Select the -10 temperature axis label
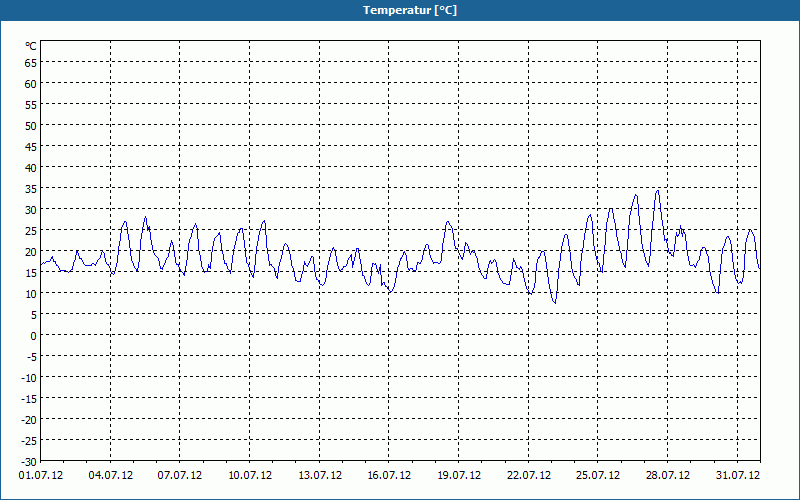 (29, 378)
